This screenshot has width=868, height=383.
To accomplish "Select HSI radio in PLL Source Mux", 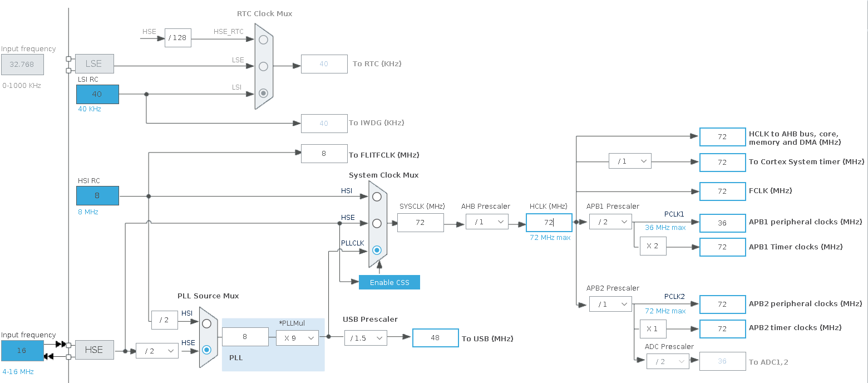I will pos(207,323).
